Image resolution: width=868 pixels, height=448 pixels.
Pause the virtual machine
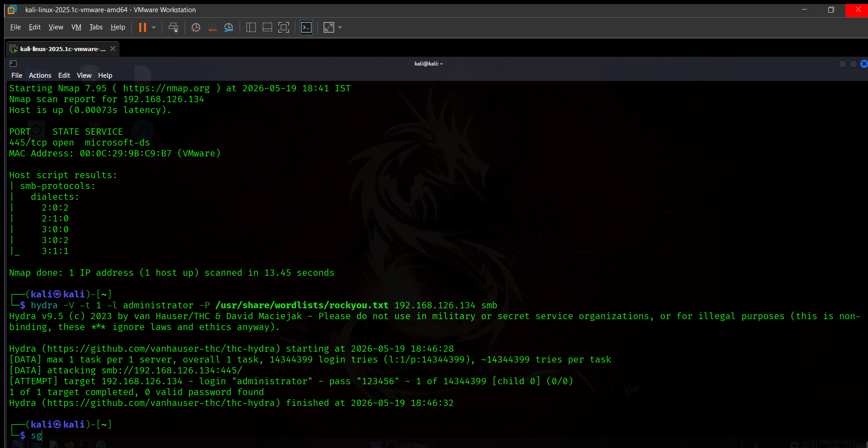coord(142,28)
